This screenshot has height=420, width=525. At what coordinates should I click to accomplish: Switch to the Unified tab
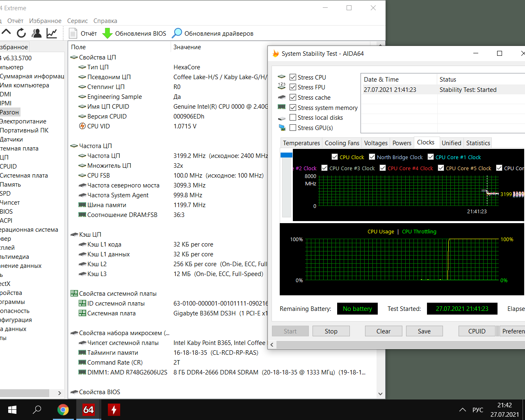[452, 143]
